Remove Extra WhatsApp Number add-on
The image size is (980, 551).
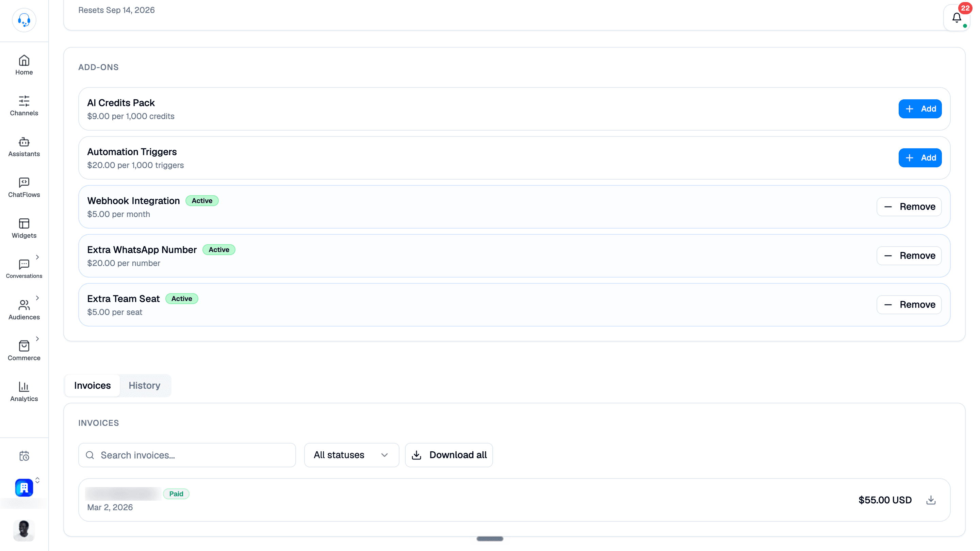(909, 255)
